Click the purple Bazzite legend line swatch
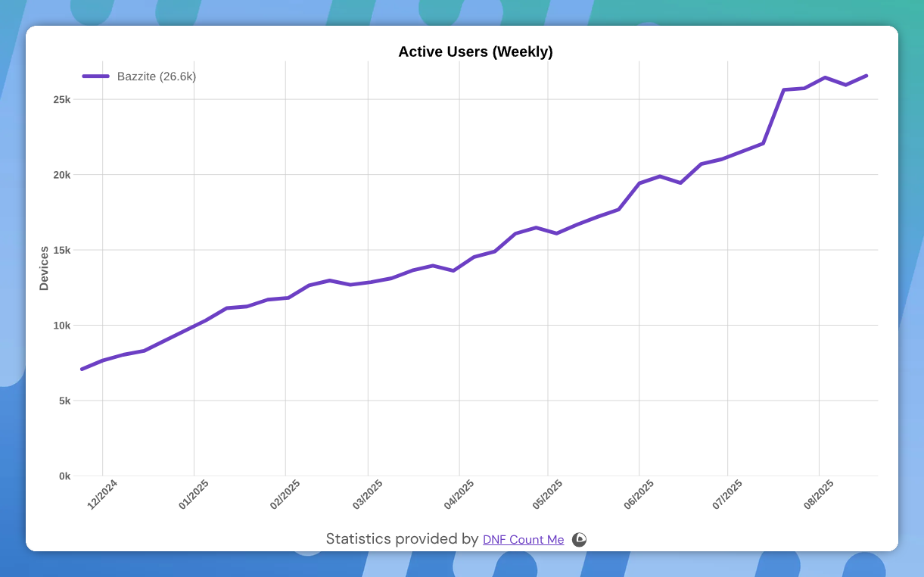 (x=96, y=76)
